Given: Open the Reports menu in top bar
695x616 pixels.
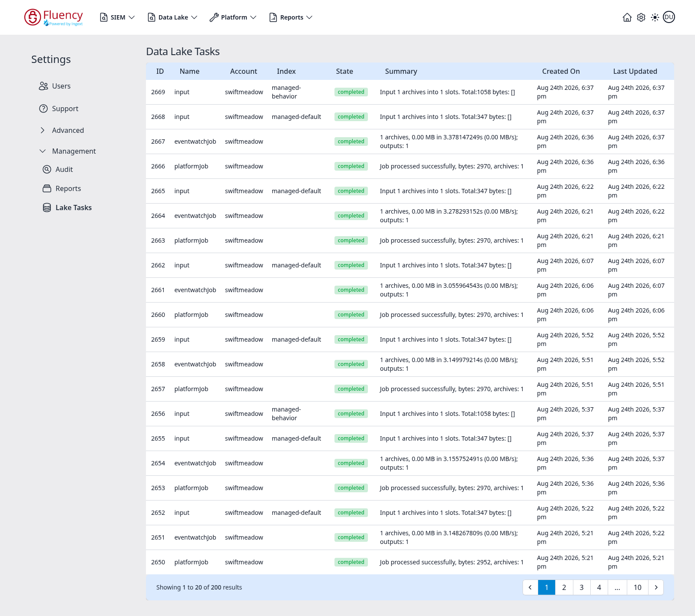Looking at the screenshot, I should click(x=291, y=17).
